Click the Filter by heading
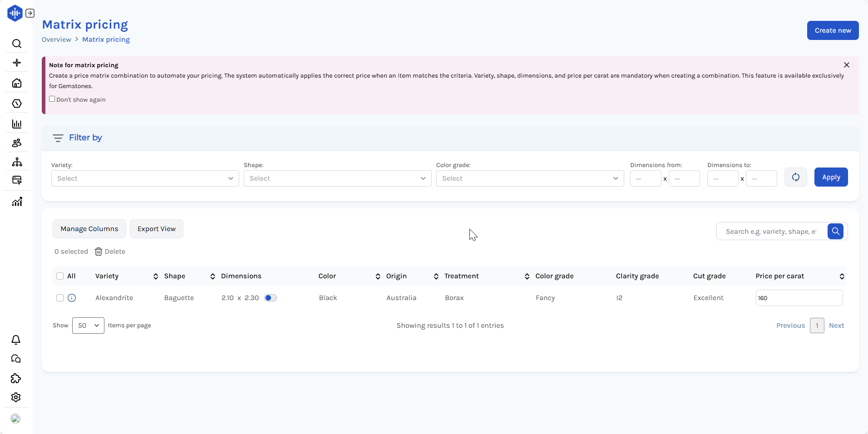The height and width of the screenshot is (434, 868). point(85,138)
